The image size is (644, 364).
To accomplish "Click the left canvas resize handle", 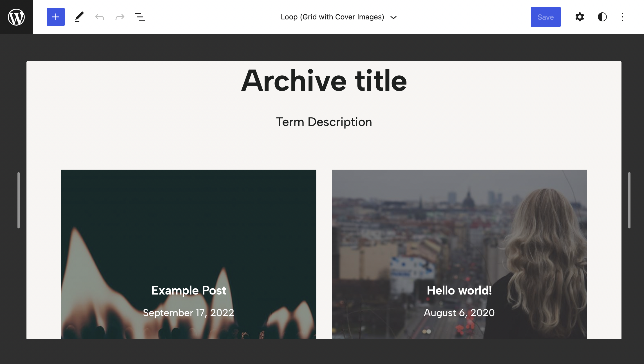I will [x=19, y=200].
